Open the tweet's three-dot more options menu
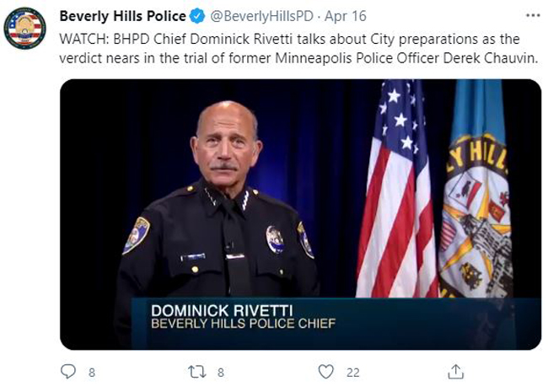548x392 pixels. [532, 15]
